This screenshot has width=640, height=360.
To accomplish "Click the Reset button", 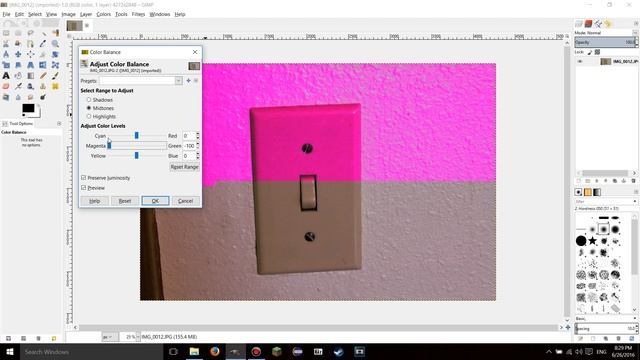I will pyautogui.click(x=125, y=201).
